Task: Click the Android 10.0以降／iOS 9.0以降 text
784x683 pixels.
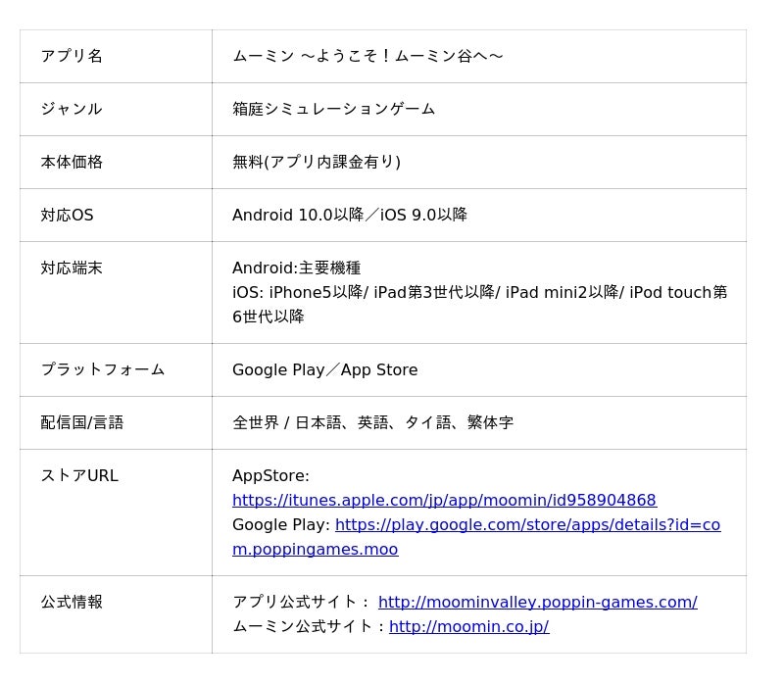Action: [x=350, y=215]
